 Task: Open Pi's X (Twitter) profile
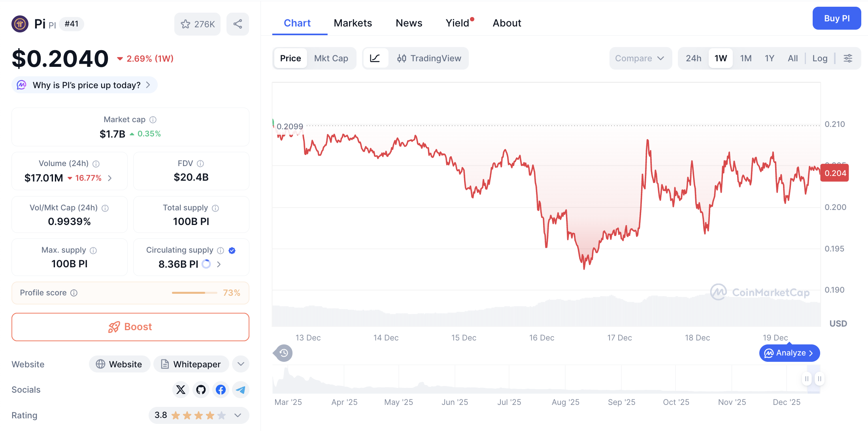[181, 389]
